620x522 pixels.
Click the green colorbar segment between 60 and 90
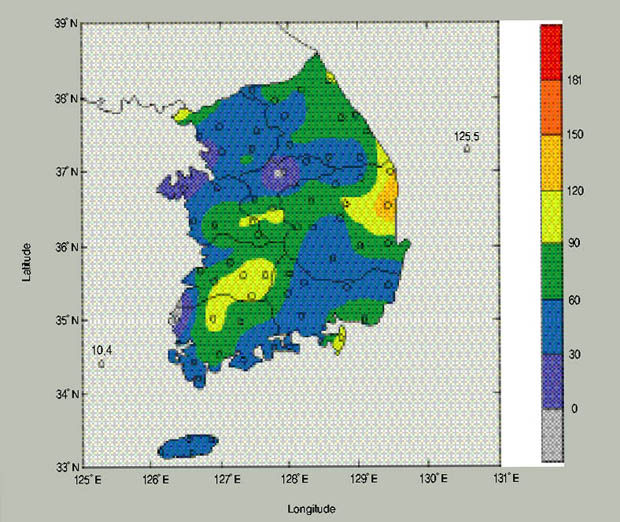[x=552, y=271]
